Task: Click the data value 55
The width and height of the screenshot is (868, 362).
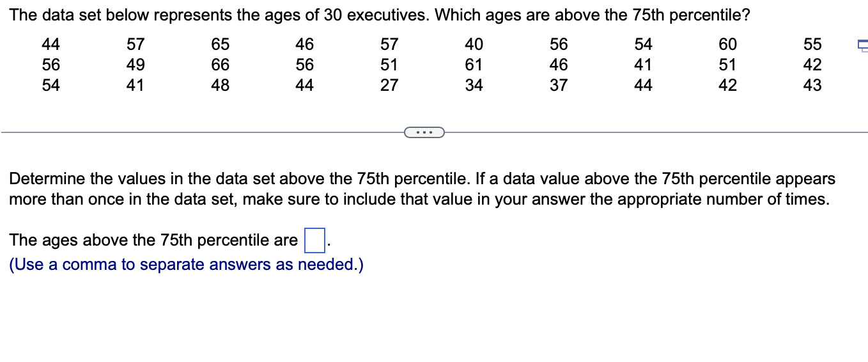Action: click(812, 44)
